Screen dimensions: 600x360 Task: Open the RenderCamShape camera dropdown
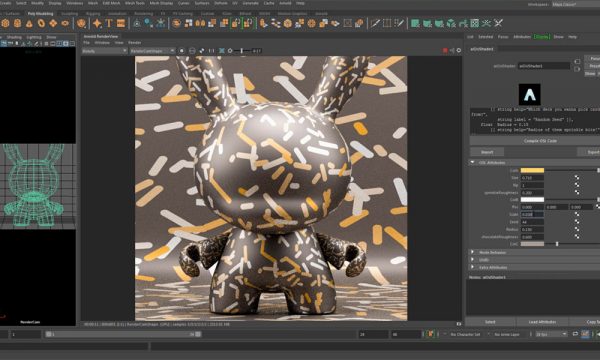[153, 50]
